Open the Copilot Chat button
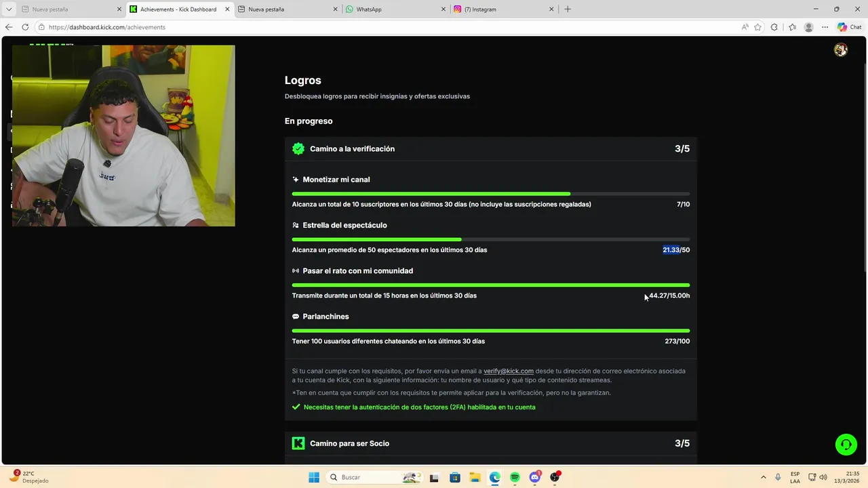Image resolution: width=868 pixels, height=488 pixels. coord(850,27)
